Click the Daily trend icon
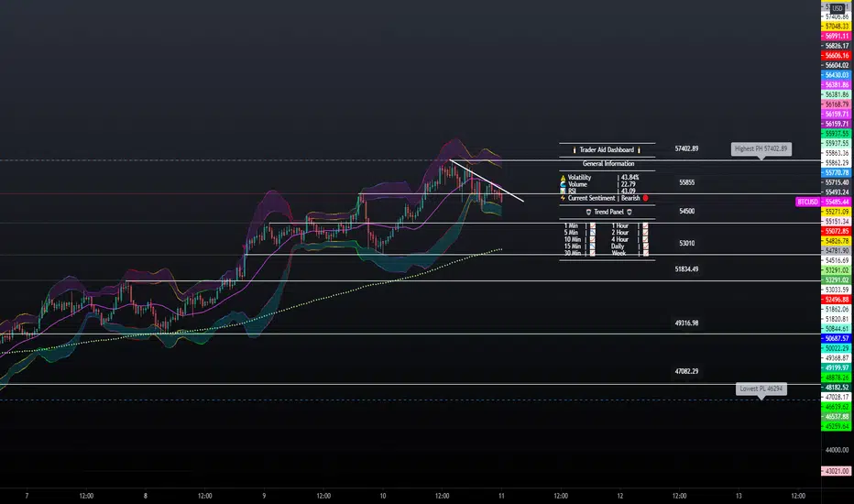 point(645,247)
